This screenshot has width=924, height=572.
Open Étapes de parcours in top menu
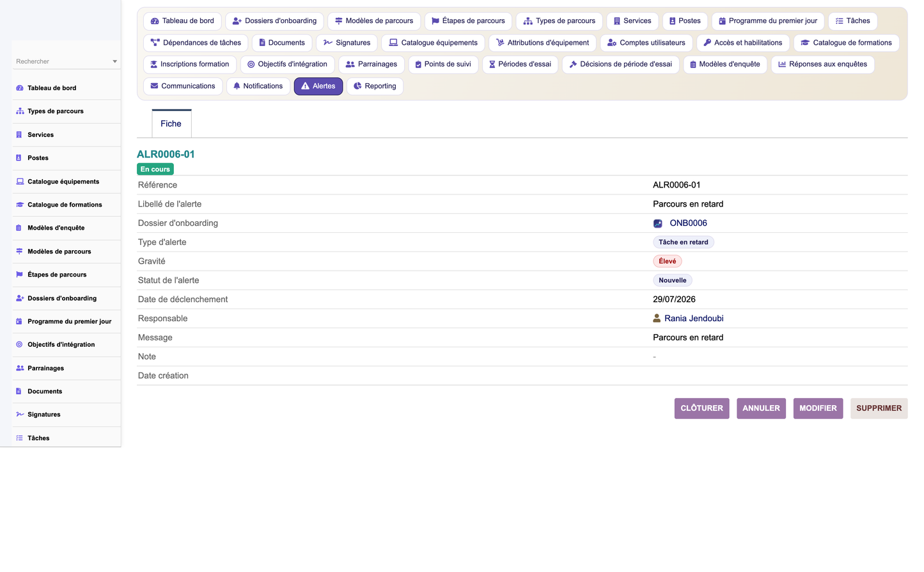[x=468, y=21]
